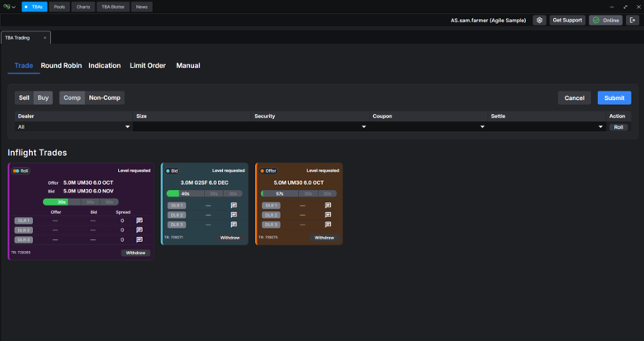
Task: Choose the Comp toggle option
Action: pos(72,97)
